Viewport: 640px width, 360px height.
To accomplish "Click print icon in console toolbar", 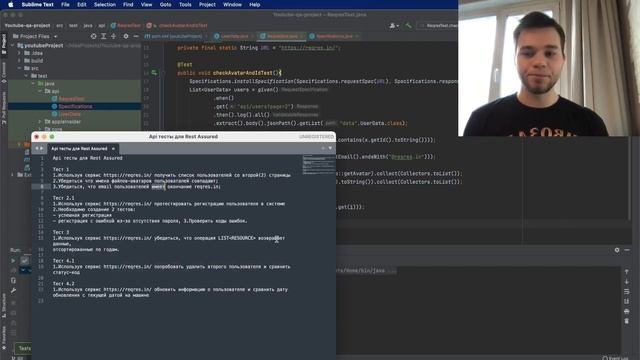I will (x=627, y=311).
